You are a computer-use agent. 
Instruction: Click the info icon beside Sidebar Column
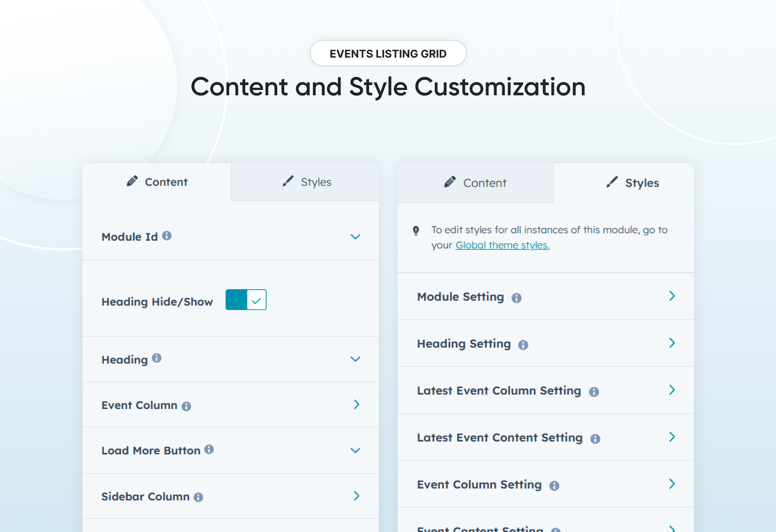(198, 497)
